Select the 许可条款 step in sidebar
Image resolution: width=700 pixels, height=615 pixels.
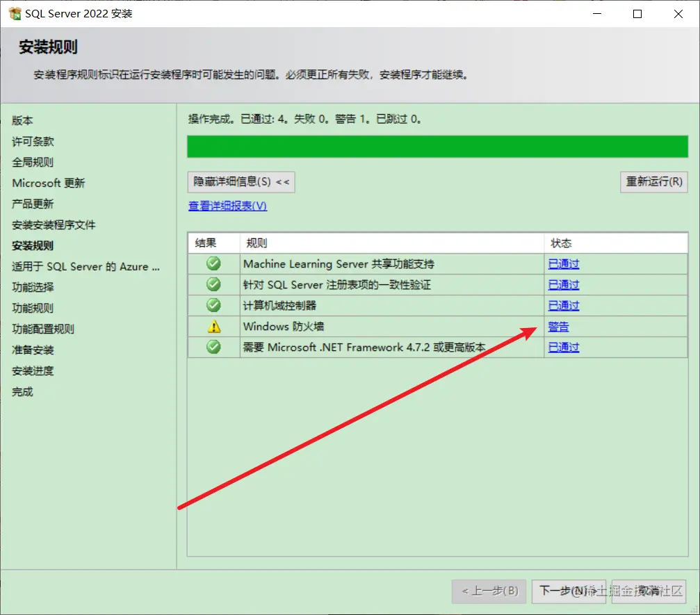pos(33,142)
